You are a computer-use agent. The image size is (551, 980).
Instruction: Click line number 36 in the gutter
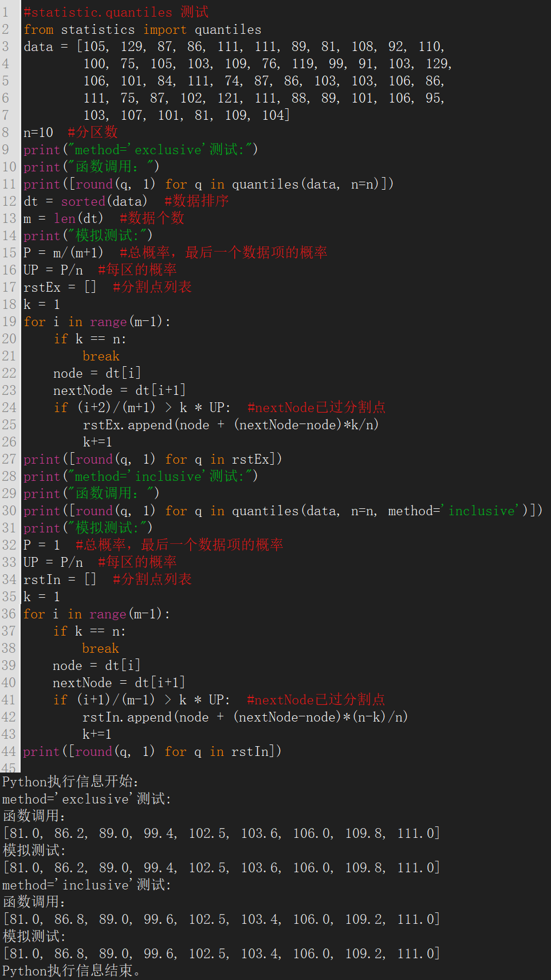9,614
